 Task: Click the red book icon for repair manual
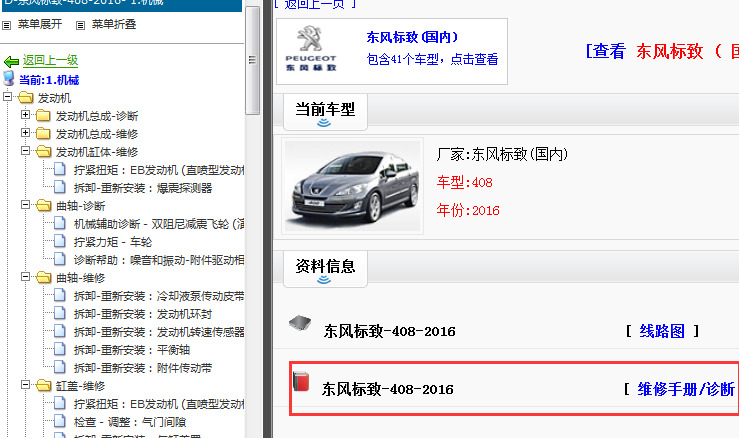pos(301,381)
